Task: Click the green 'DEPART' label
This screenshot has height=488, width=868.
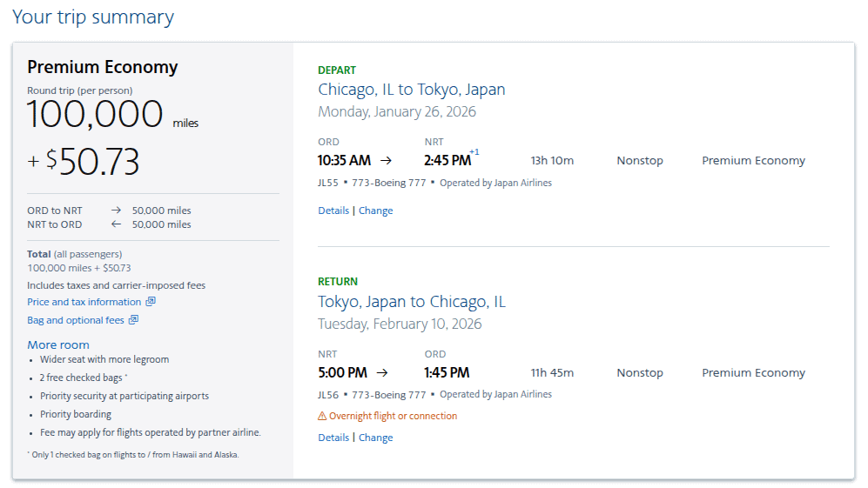Action: click(337, 70)
